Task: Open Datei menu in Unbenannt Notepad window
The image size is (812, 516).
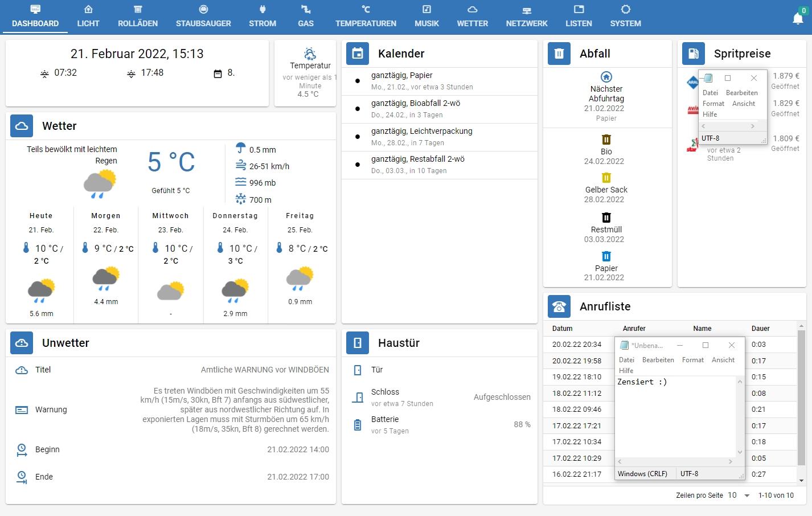Action: click(x=626, y=360)
